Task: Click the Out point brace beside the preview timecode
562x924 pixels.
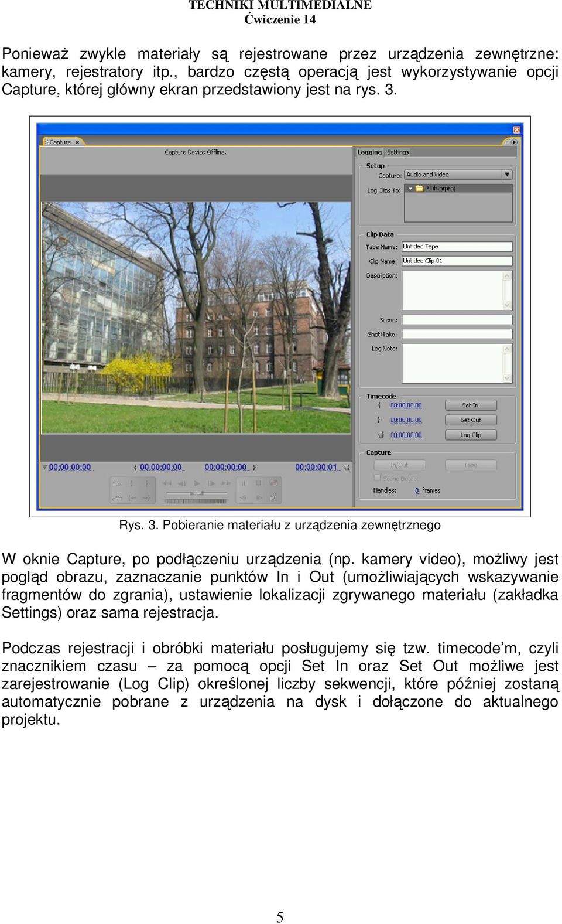Action: (x=254, y=468)
